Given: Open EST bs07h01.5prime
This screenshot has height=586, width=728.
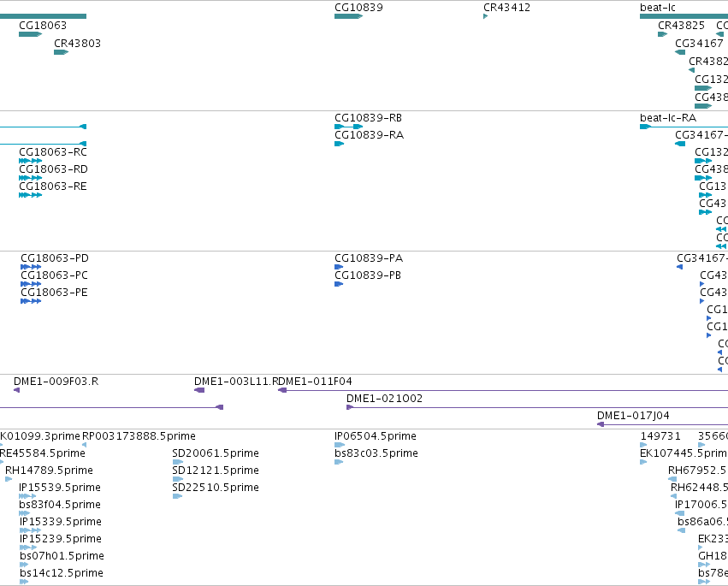Looking at the screenshot, I should 62,556.
